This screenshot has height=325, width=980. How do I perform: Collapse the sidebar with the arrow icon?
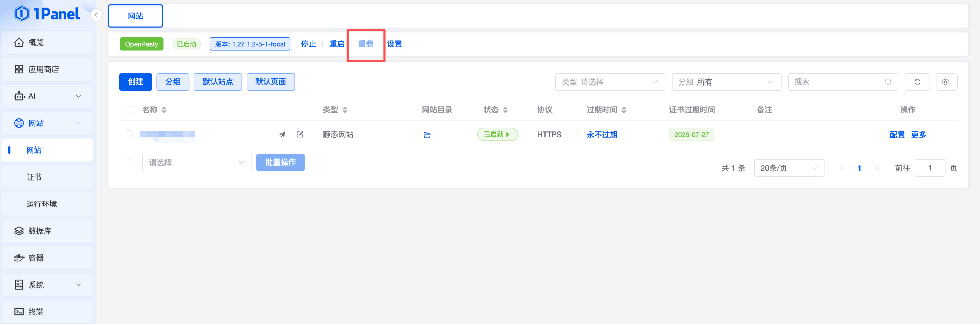pos(97,15)
